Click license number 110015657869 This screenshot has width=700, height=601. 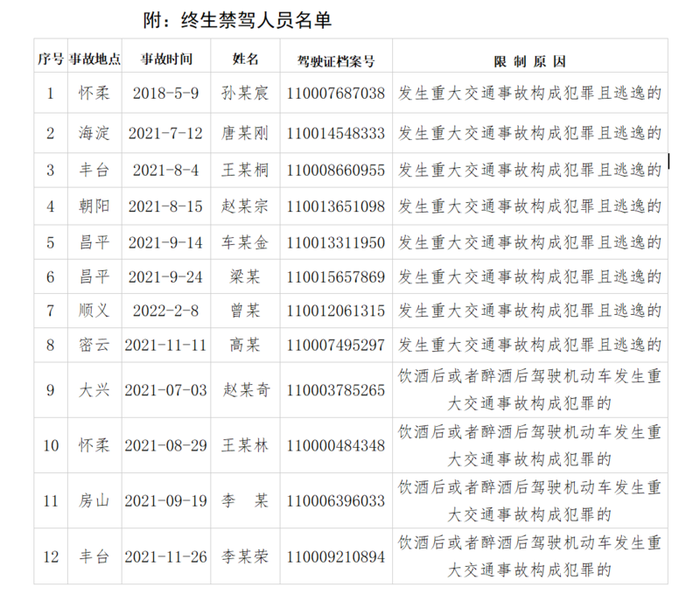pyautogui.click(x=336, y=276)
